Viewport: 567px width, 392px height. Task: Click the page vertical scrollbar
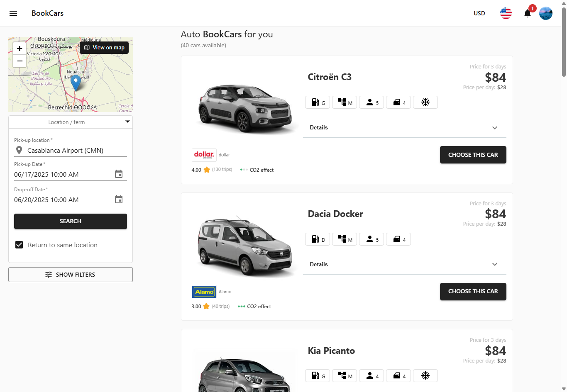coord(564,41)
